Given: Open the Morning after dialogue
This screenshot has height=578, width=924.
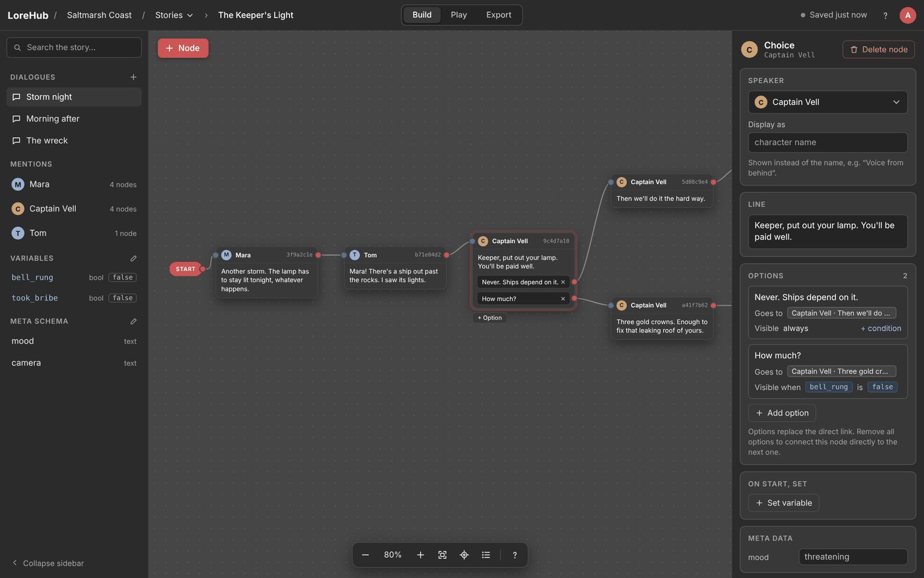Looking at the screenshot, I should (74, 119).
